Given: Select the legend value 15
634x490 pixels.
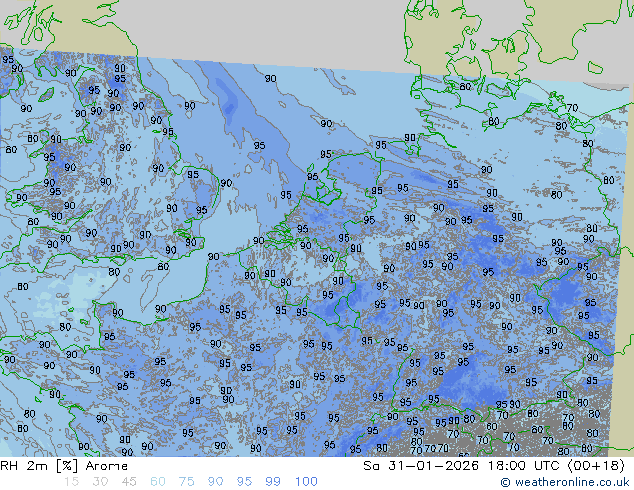Looking at the screenshot, I should 71,482.
